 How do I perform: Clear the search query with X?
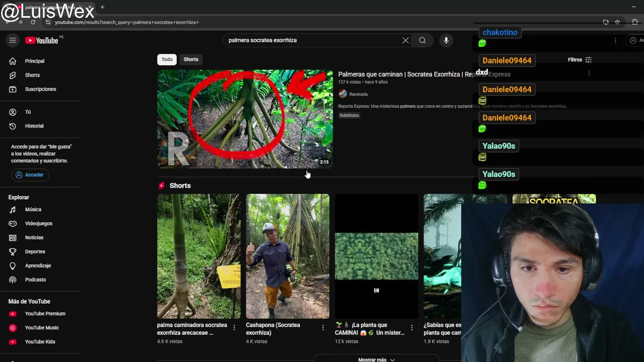click(406, 40)
